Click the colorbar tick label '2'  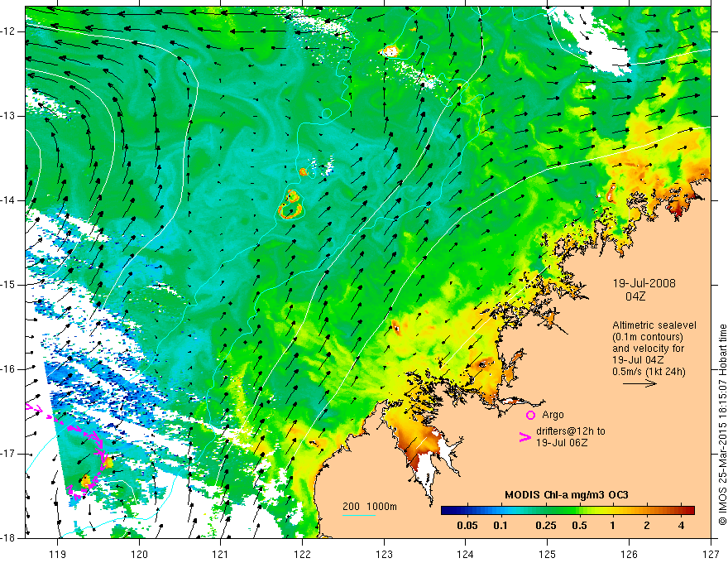click(x=647, y=526)
